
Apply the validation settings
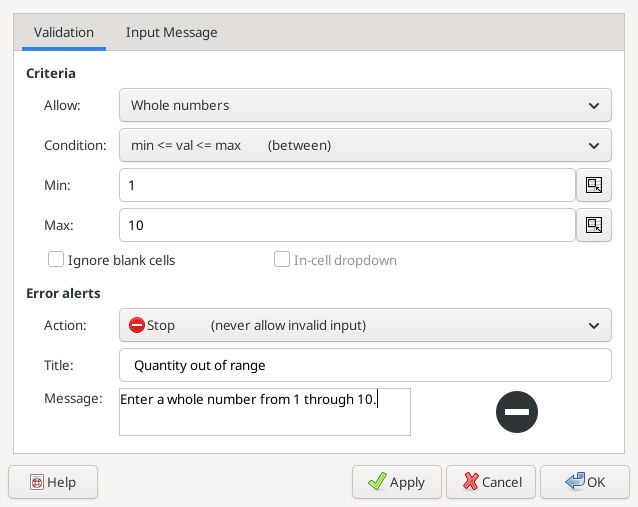pos(397,482)
